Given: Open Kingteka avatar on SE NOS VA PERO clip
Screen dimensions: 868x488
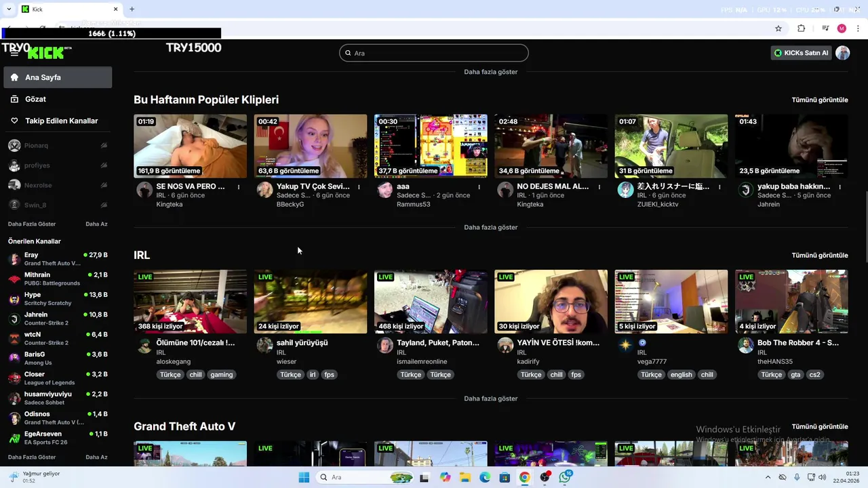Looking at the screenshot, I should [144, 190].
